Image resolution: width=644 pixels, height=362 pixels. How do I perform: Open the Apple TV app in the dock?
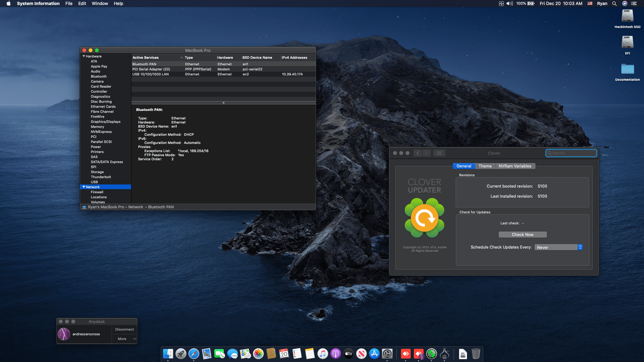click(348, 354)
